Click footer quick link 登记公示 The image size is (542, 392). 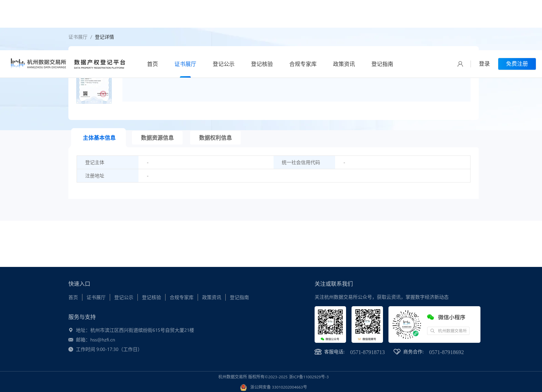(124, 297)
